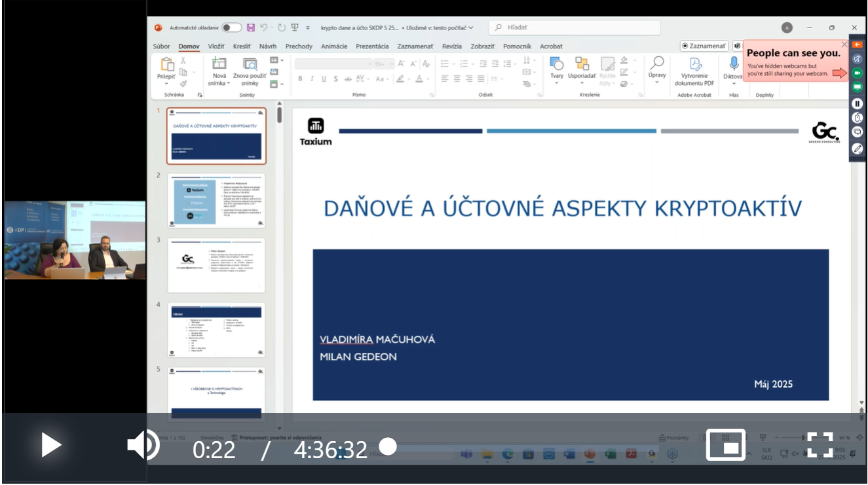Click the Diktovať microphone icon

point(734,63)
